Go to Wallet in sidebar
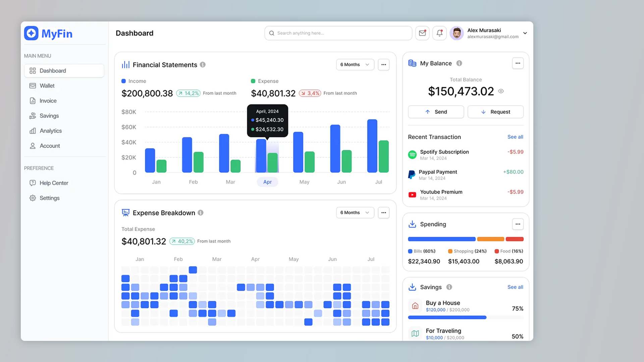Image resolution: width=644 pixels, height=362 pixels. pos(47,86)
